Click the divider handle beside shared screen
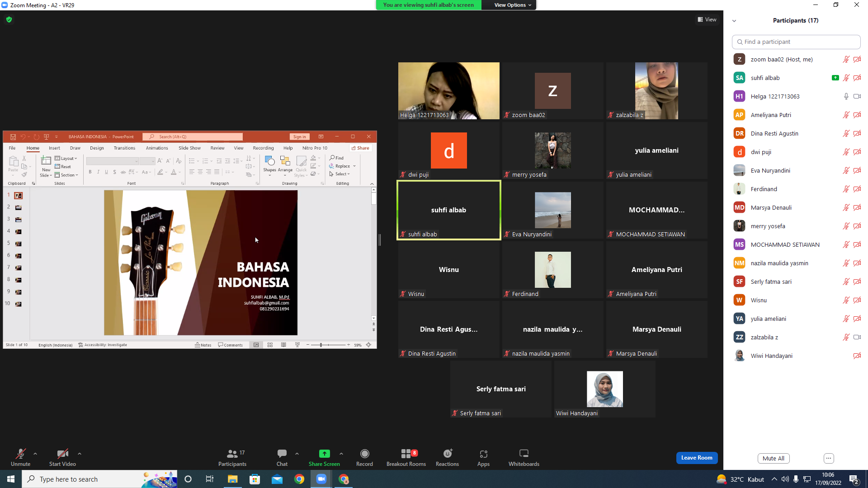 coord(380,240)
